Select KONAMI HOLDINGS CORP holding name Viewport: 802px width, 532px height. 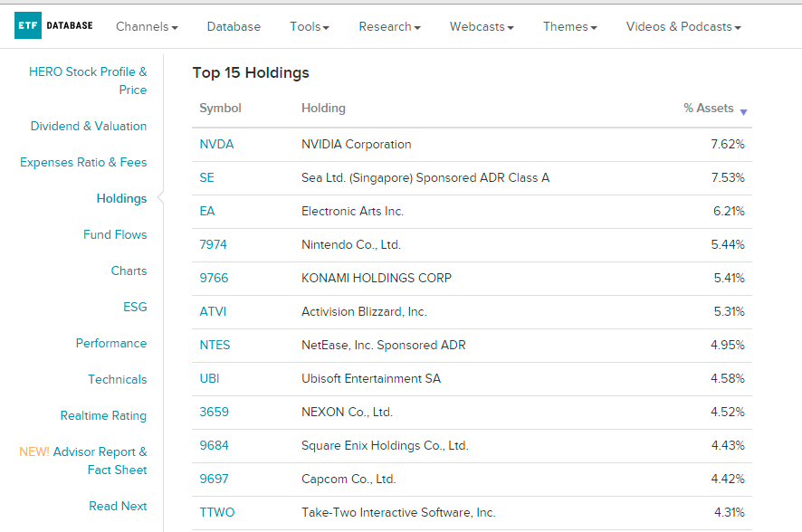tap(377, 279)
